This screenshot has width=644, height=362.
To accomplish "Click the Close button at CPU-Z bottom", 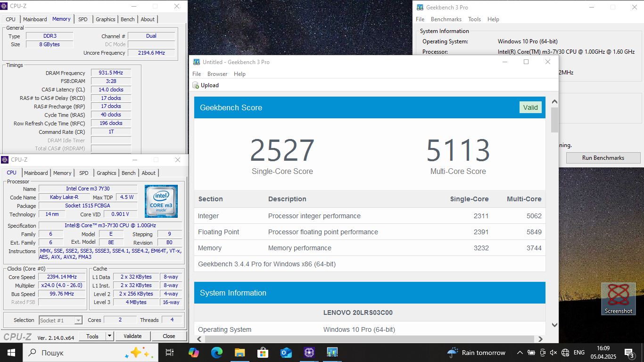I will [169, 336].
